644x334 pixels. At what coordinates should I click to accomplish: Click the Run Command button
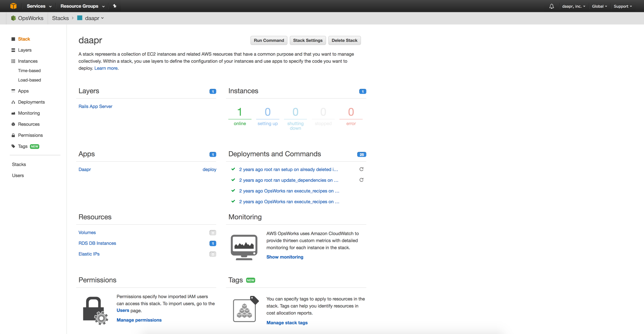[269, 40]
